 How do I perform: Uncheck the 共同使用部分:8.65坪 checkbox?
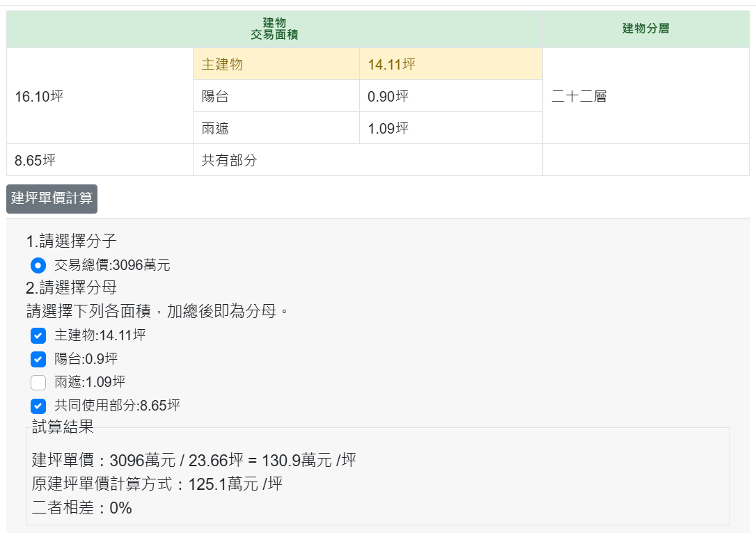click(38, 406)
